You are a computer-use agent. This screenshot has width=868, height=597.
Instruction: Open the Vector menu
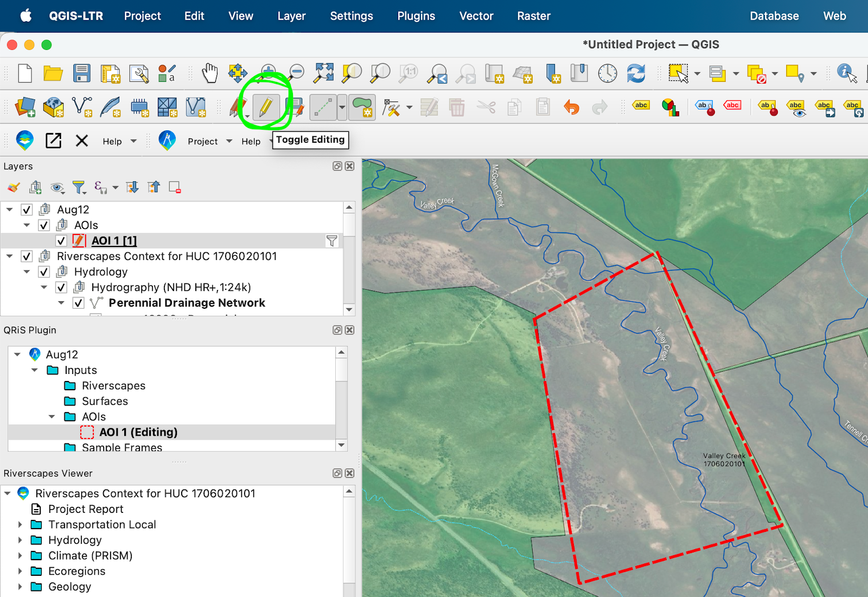[x=476, y=16]
